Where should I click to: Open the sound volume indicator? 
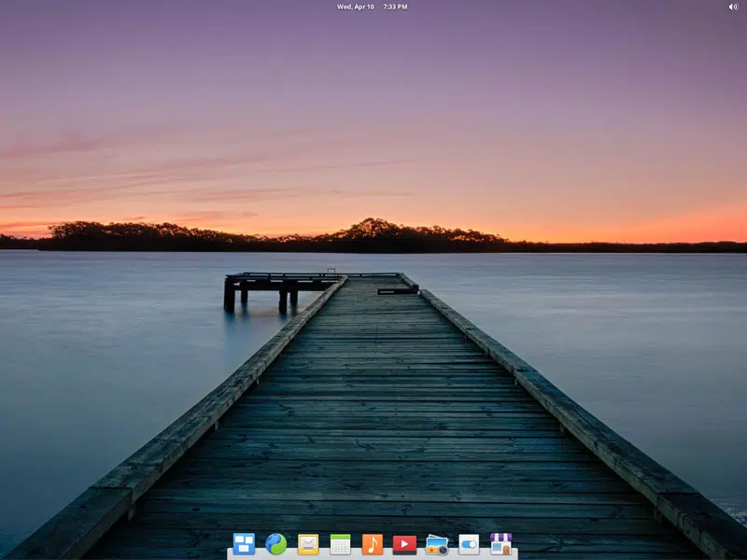click(x=733, y=7)
